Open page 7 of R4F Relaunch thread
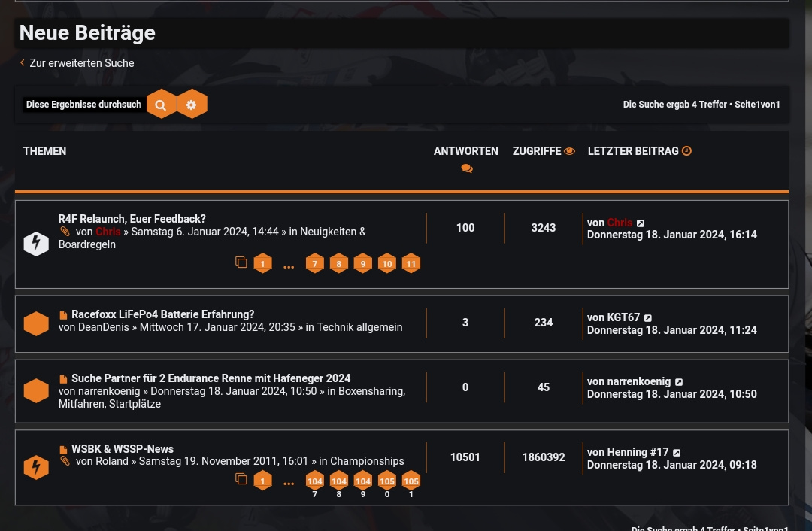 (x=314, y=264)
